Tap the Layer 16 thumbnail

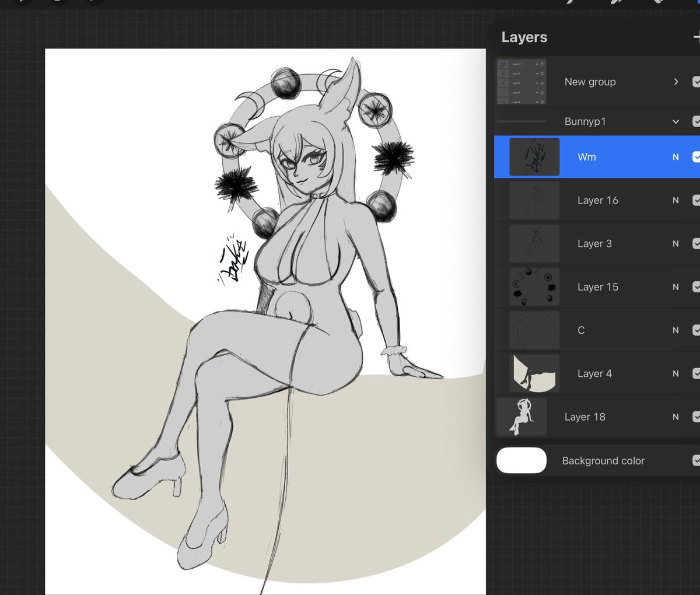pyautogui.click(x=534, y=200)
